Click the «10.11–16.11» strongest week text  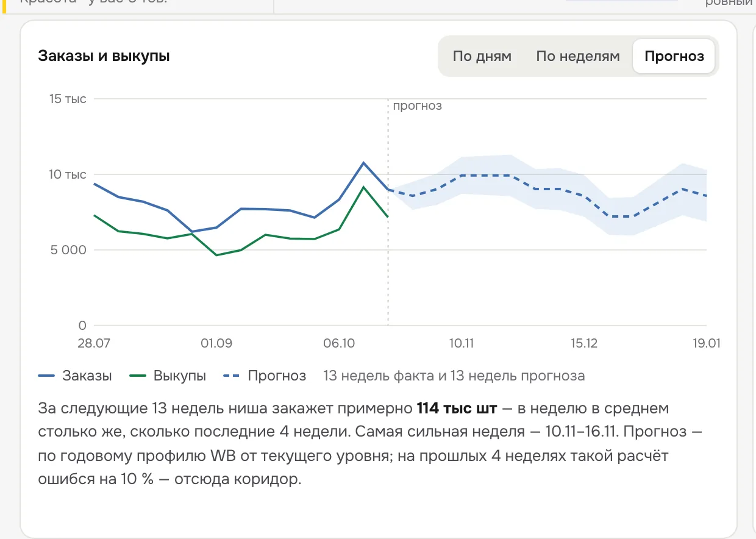[x=582, y=432]
